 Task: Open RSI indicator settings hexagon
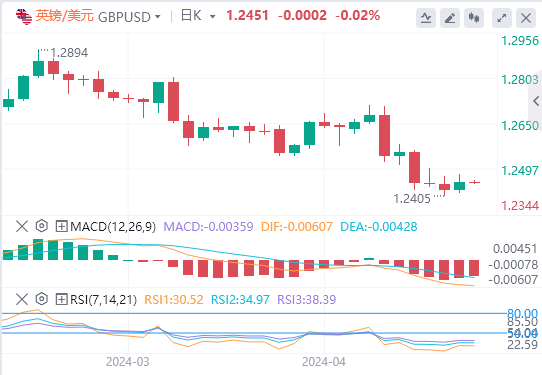[x=41, y=299]
